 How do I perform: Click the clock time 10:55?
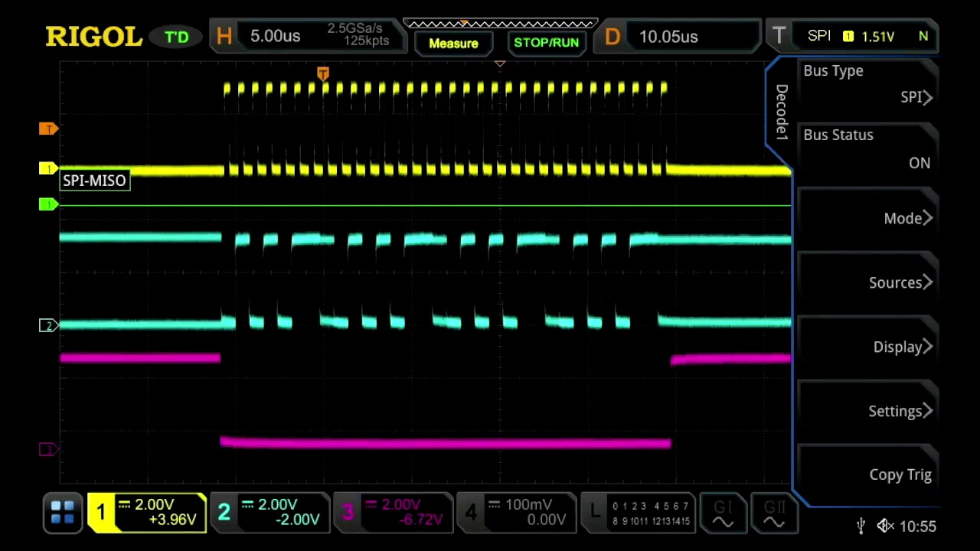pos(918,527)
